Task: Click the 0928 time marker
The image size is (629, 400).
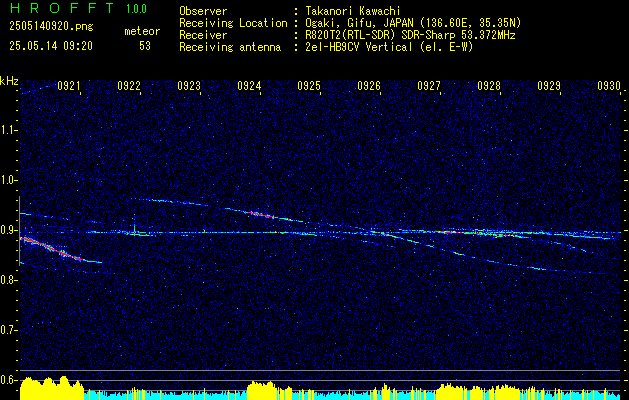Action: 489,85
